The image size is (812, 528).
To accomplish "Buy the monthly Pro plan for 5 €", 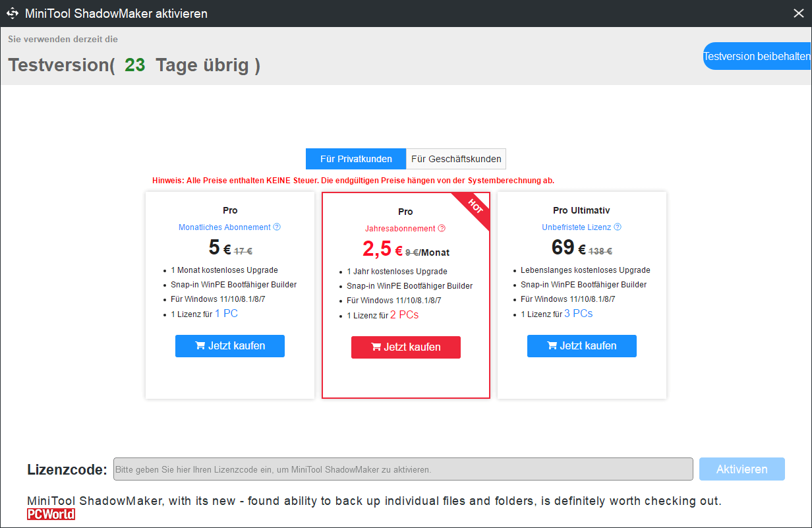I will click(x=230, y=346).
